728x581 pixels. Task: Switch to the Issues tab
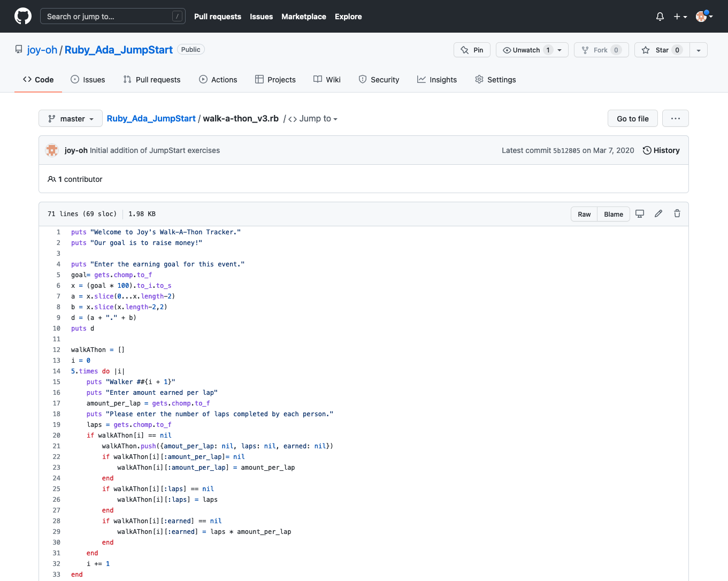point(88,80)
